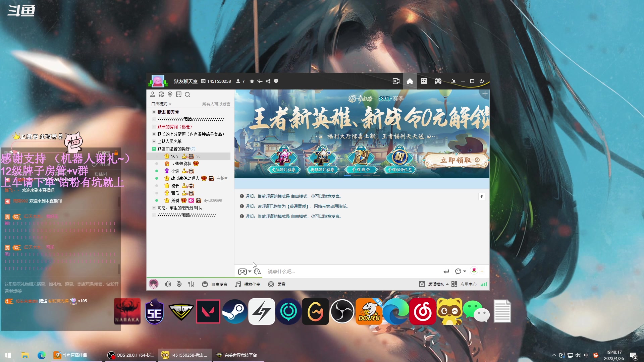This screenshot has height=362, width=644.
Task: Click the plus button on banner corner
Action: point(485,94)
